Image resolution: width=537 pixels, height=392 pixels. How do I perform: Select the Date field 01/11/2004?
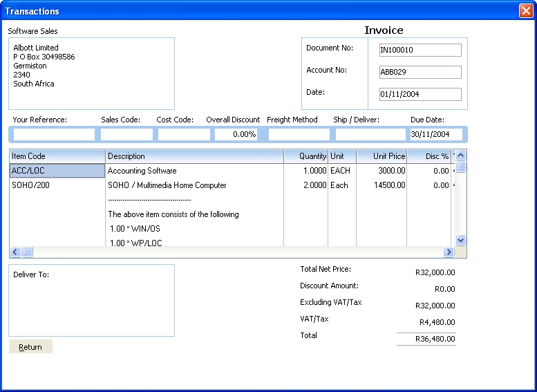tap(420, 94)
